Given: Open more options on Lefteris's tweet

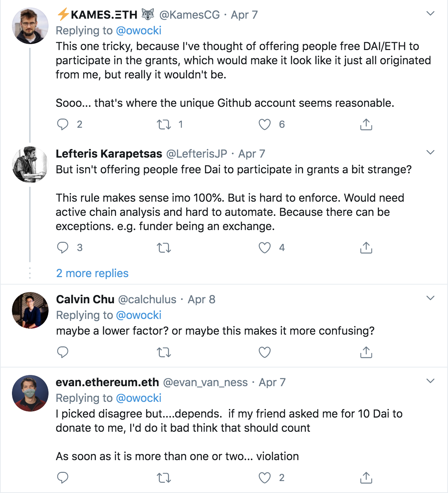Looking at the screenshot, I should click(430, 152).
